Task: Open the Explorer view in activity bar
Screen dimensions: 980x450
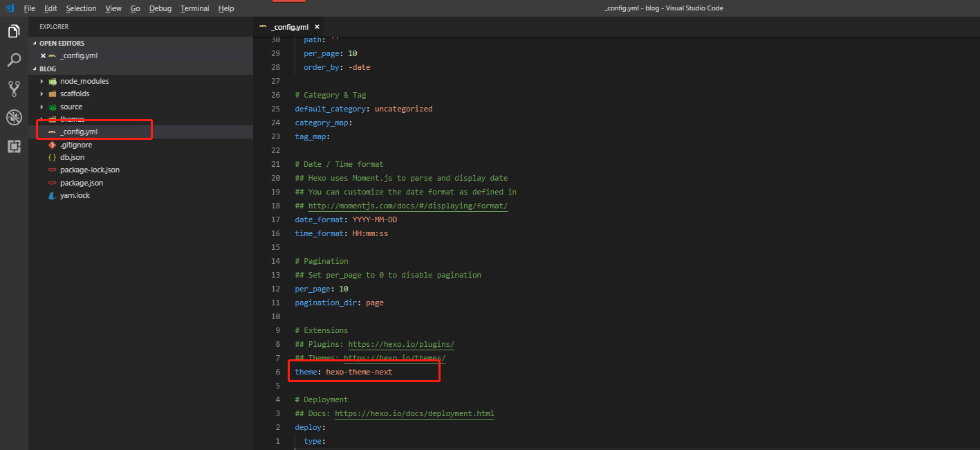Action: [14, 32]
